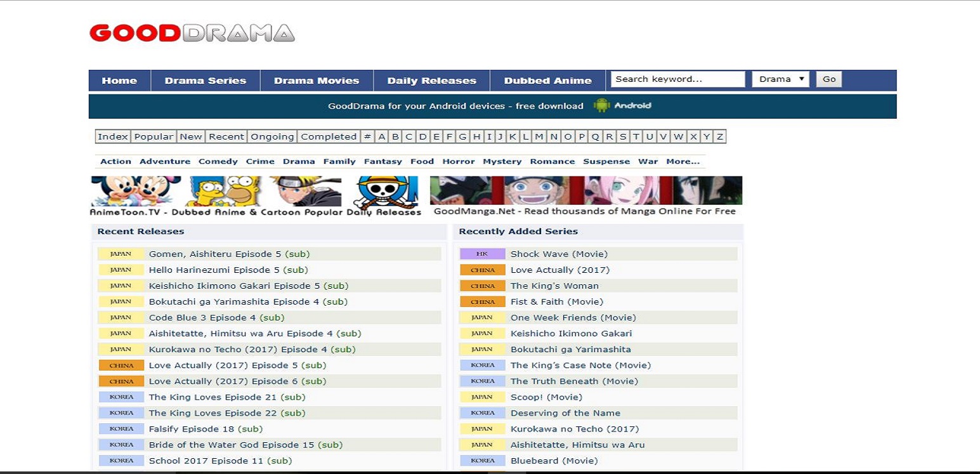Image resolution: width=980 pixels, height=474 pixels.
Task: Open Aishitetatte, Himitsu wa Aru series page
Action: tap(577, 445)
